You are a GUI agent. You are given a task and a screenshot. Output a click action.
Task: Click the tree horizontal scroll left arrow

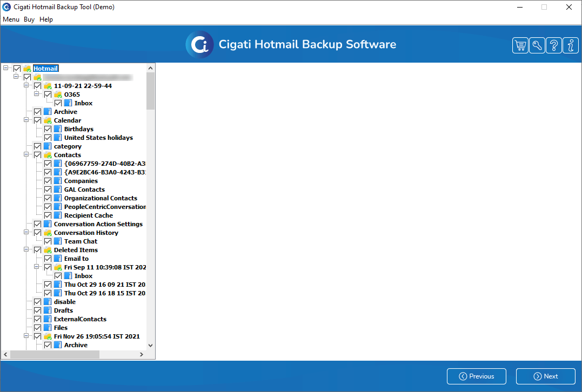tap(5, 355)
